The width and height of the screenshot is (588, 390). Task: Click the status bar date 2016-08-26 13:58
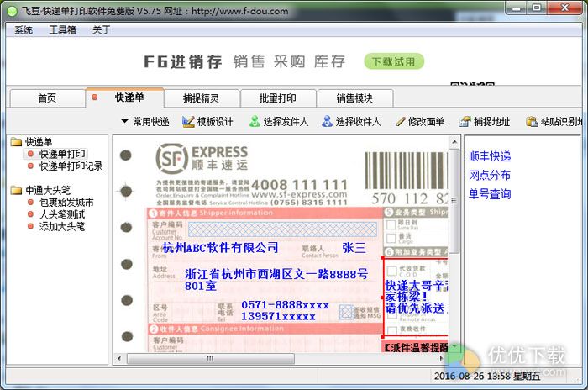(472, 376)
